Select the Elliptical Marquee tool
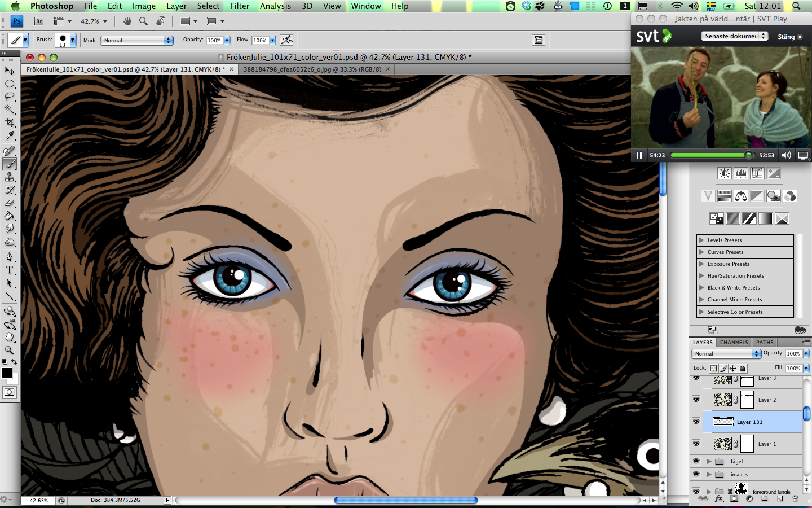812x508 pixels. pos(10,84)
